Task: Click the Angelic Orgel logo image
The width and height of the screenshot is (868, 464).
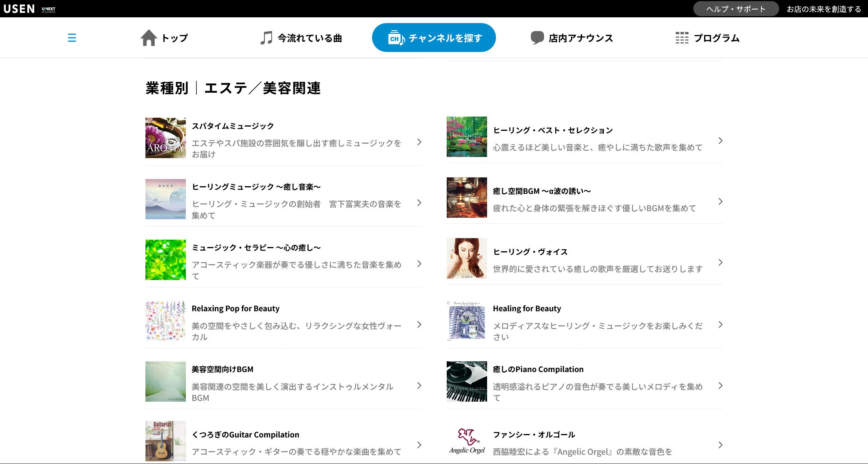Action: (x=467, y=441)
